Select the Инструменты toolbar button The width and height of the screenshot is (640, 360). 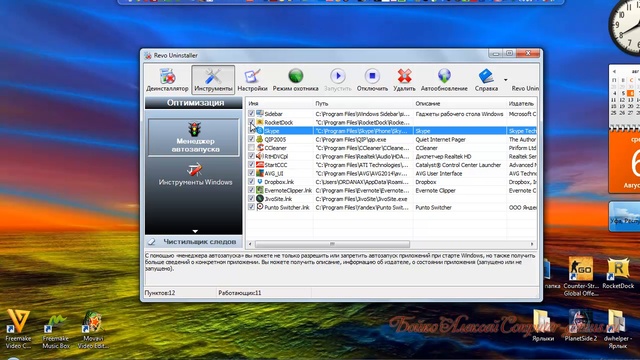[x=213, y=80]
